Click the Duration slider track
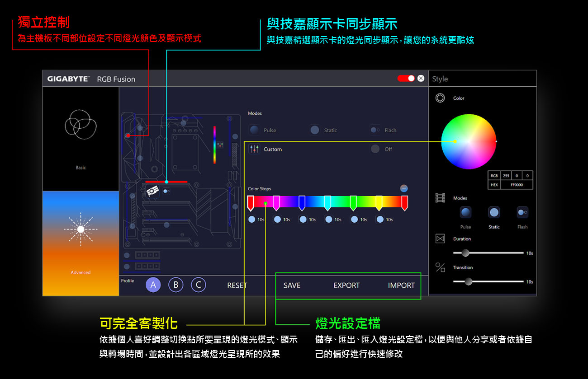588x379 pixels. 489,253
